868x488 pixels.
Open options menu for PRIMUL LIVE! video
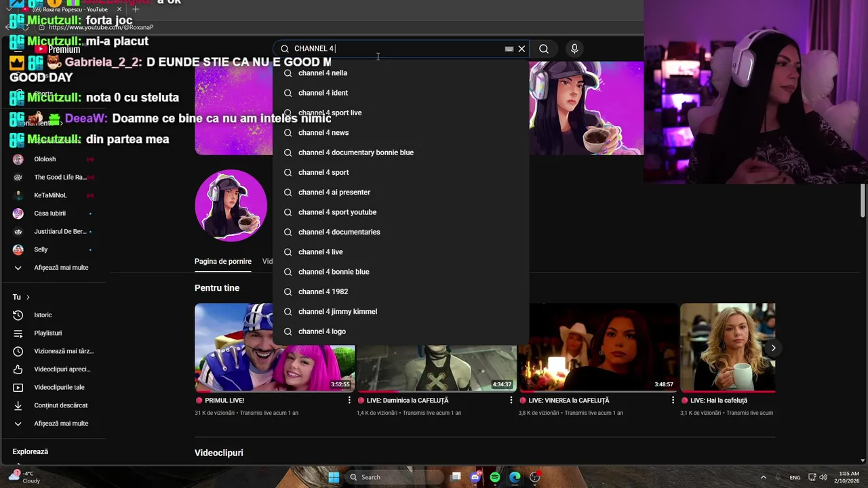coord(349,401)
